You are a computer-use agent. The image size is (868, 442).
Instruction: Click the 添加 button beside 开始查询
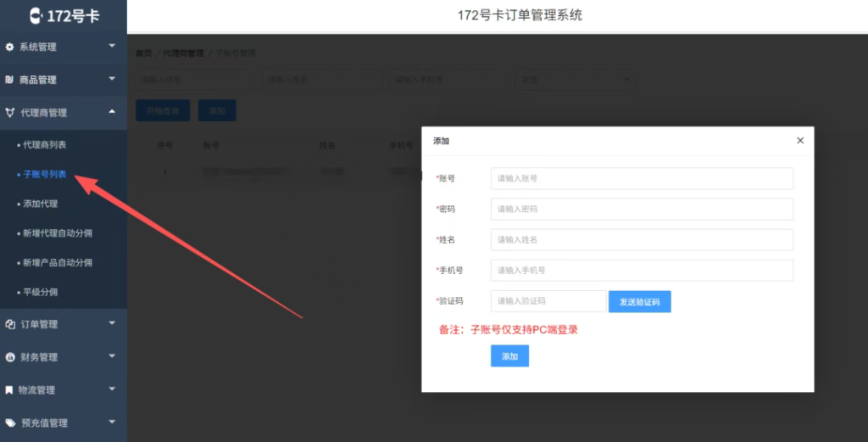[x=217, y=111]
